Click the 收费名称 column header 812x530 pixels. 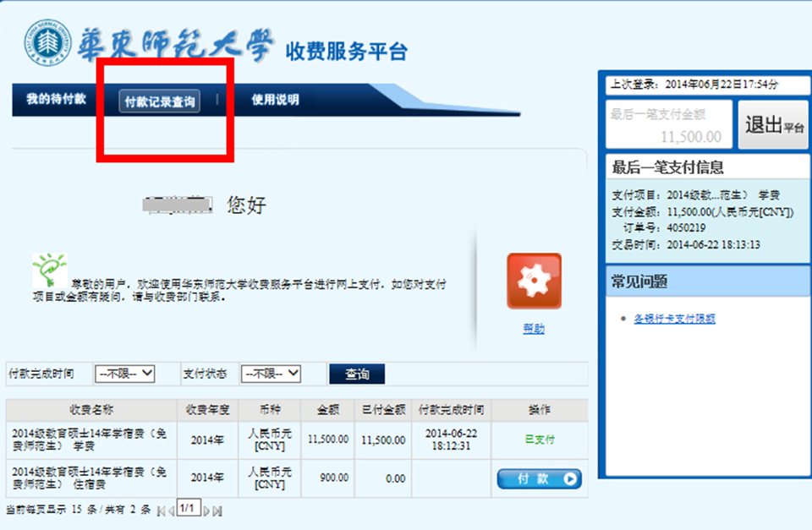coord(91,410)
